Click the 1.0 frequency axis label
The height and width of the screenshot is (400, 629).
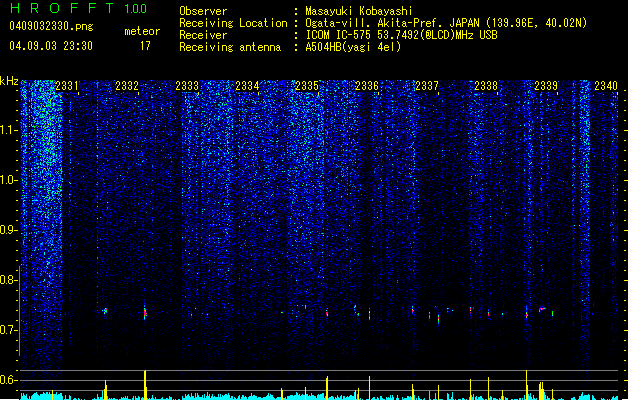coord(9,180)
